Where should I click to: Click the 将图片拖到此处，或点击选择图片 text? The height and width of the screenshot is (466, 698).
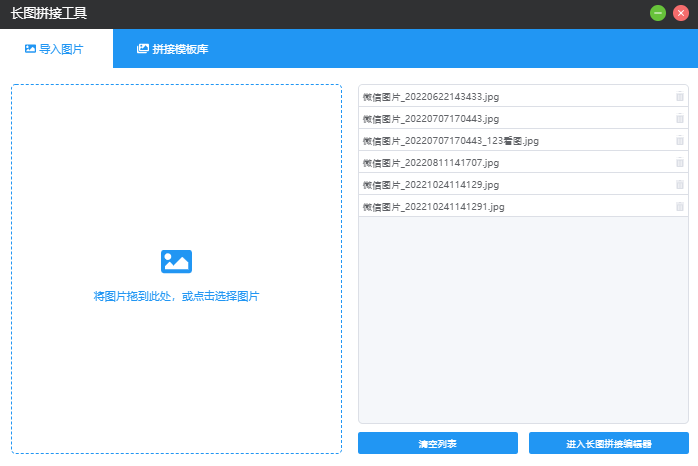[176, 297]
